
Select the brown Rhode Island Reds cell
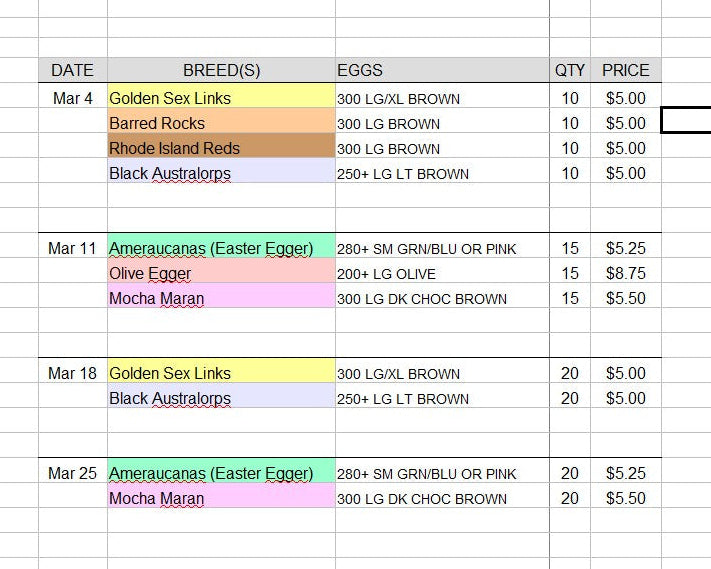click(x=221, y=148)
